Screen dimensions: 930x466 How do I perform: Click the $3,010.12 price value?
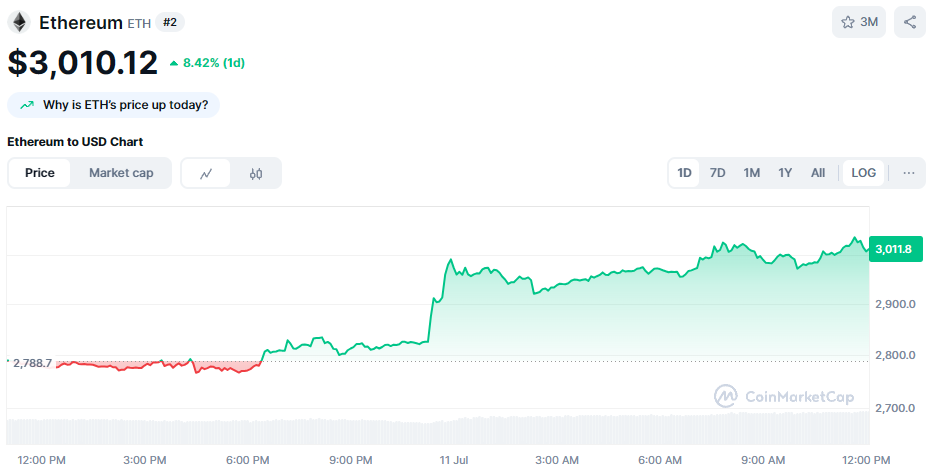coord(82,63)
